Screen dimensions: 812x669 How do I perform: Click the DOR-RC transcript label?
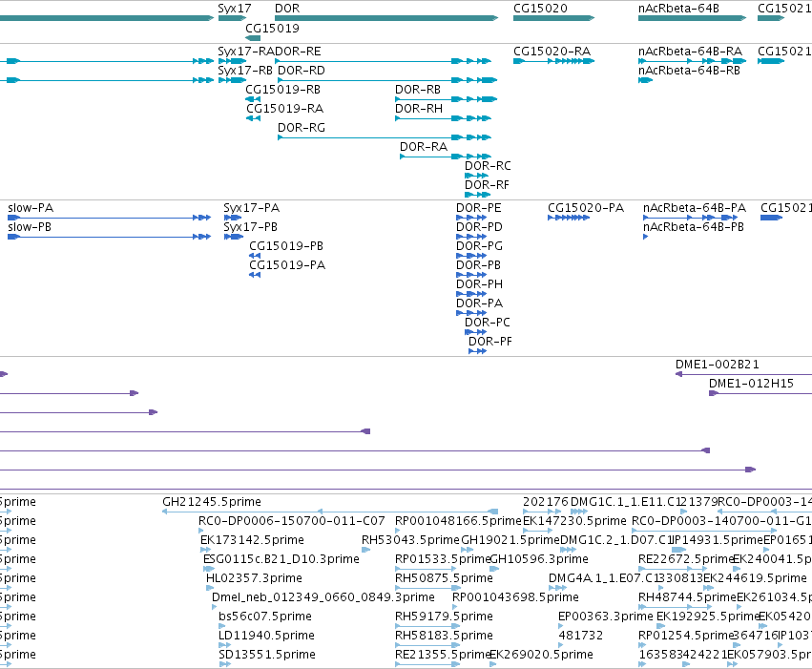[x=488, y=166]
